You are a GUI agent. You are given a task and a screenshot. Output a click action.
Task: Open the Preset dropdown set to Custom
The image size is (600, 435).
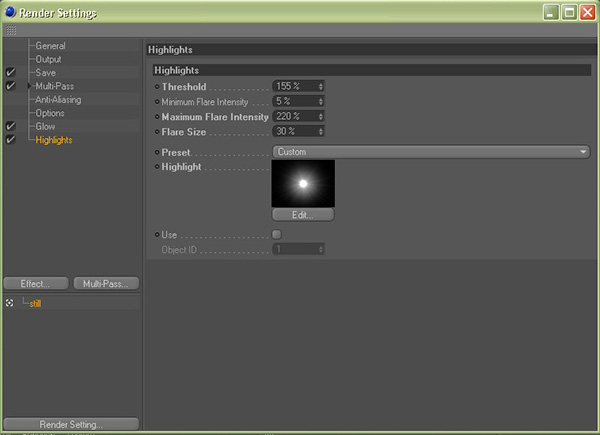click(x=430, y=152)
